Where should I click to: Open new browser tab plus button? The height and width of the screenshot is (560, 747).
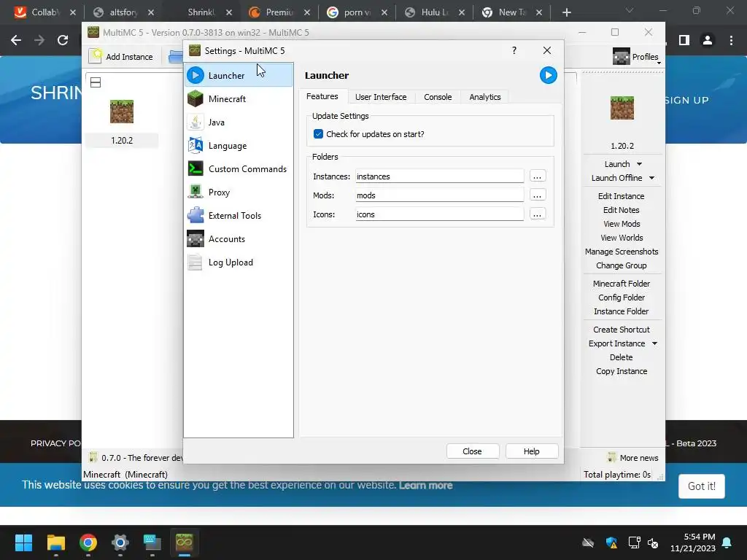pyautogui.click(x=566, y=12)
